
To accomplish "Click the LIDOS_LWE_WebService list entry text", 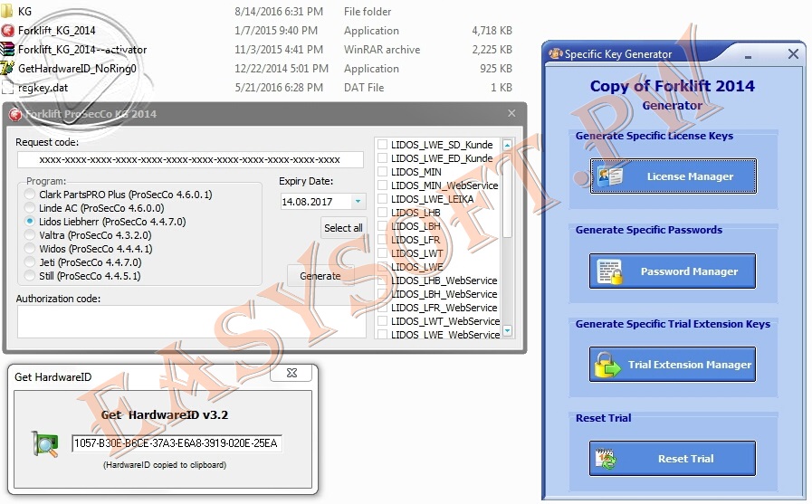I will (445, 335).
